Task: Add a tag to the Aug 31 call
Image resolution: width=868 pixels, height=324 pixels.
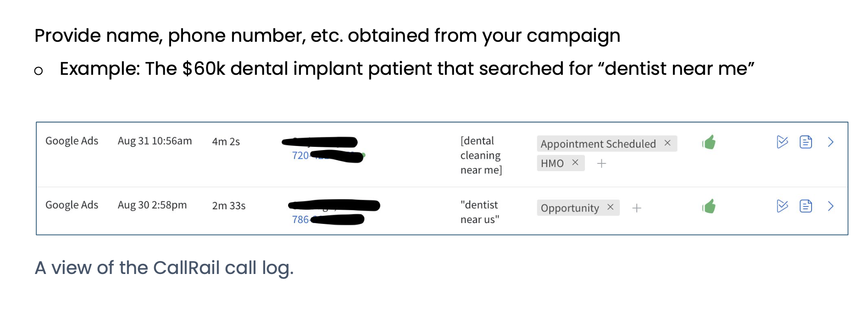Action: point(601,163)
